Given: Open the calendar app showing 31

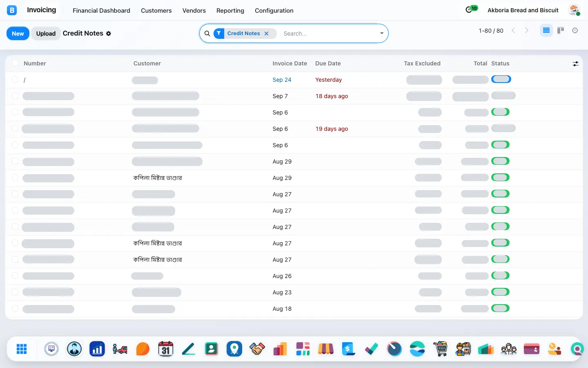Looking at the screenshot, I should coord(166,349).
